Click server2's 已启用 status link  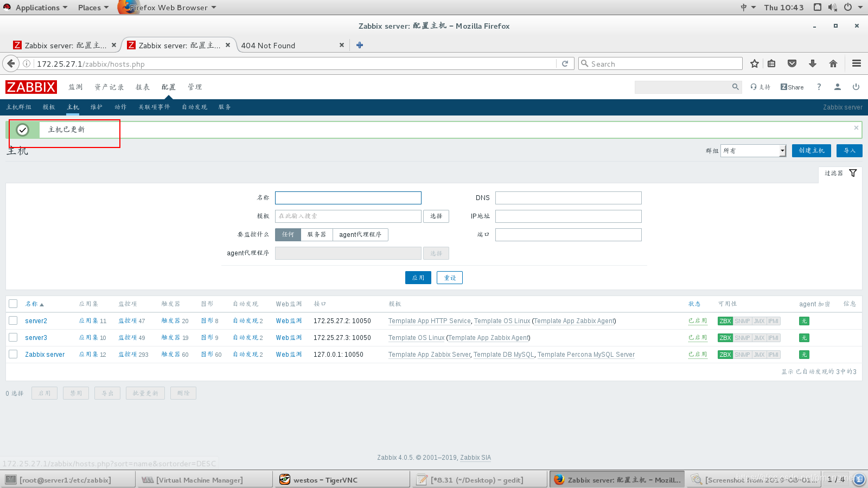click(x=698, y=321)
